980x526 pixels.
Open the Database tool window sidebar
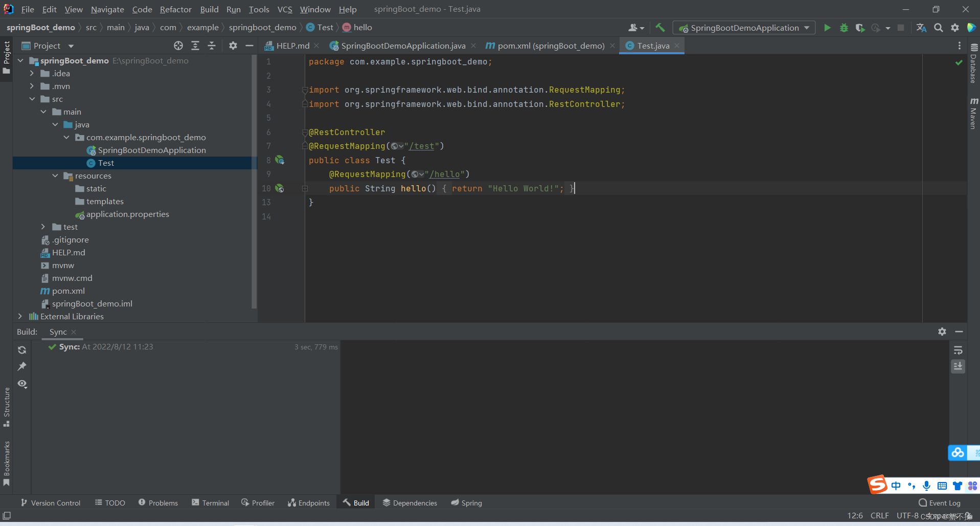click(973, 72)
